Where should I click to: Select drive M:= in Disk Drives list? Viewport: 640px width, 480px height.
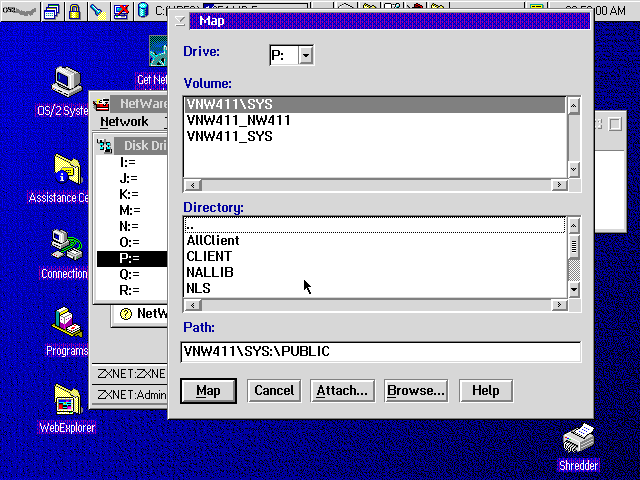(131, 210)
